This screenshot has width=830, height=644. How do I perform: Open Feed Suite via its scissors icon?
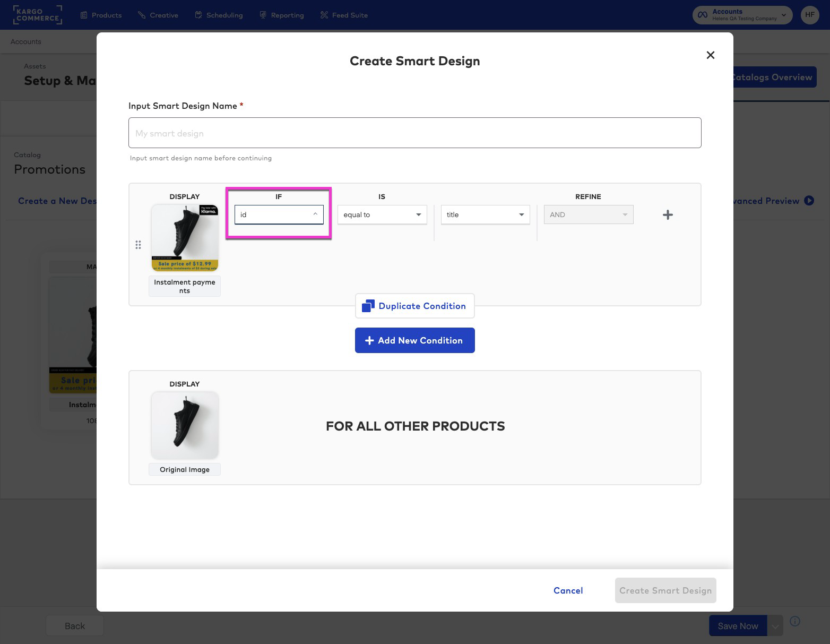[324, 15]
